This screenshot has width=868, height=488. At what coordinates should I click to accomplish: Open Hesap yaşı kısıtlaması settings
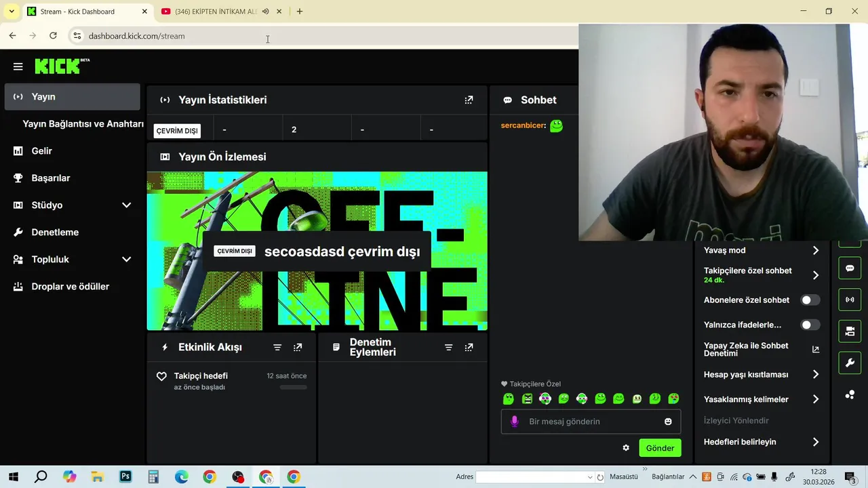[x=761, y=374]
